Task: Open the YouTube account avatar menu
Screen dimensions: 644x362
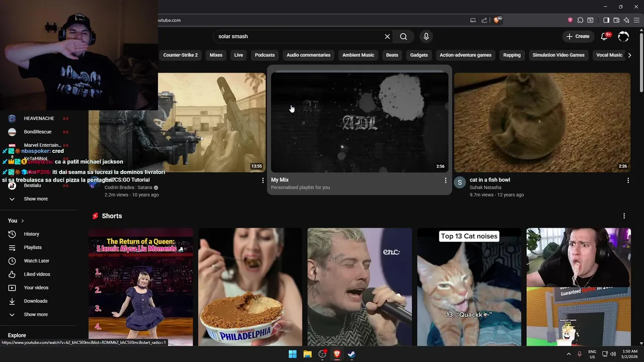Action: point(623,36)
